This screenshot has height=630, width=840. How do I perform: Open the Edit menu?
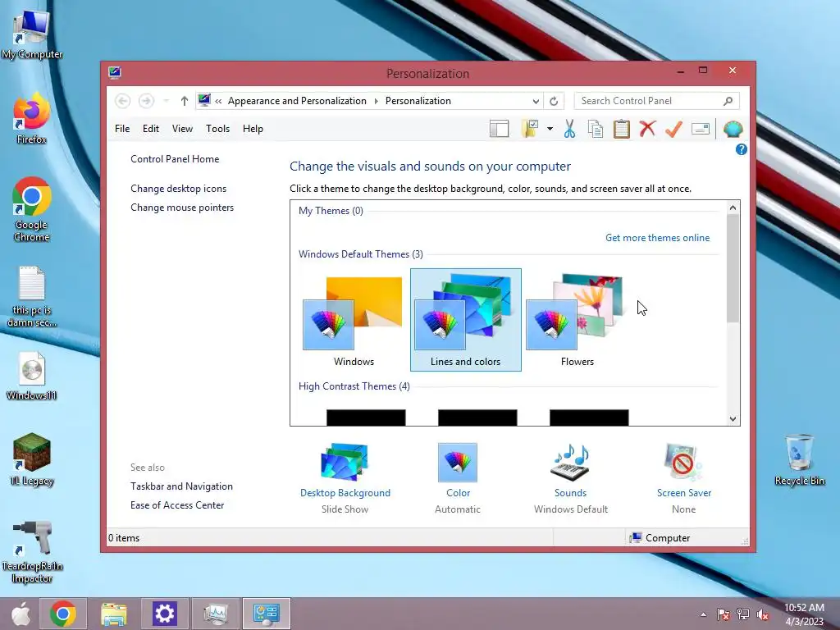coord(151,129)
